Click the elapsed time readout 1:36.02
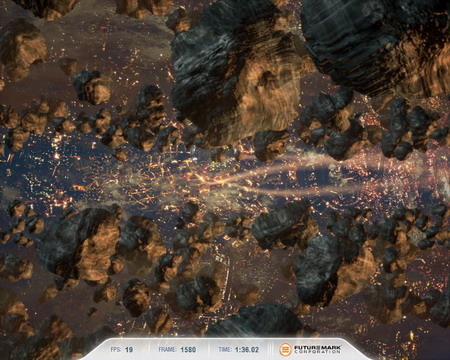 coord(247,350)
